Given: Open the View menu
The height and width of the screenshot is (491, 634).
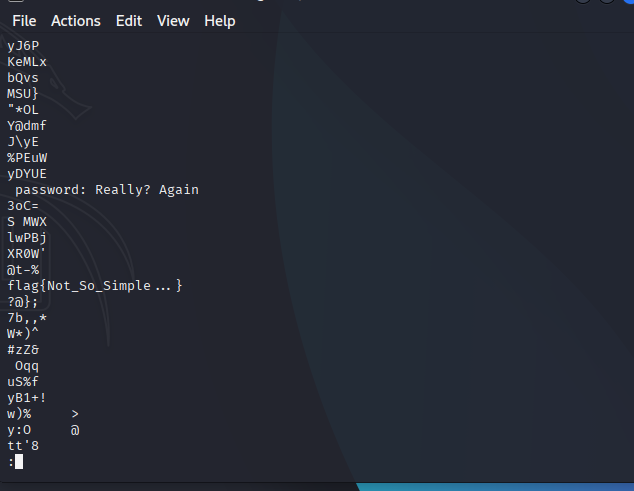Looking at the screenshot, I should (x=173, y=21).
